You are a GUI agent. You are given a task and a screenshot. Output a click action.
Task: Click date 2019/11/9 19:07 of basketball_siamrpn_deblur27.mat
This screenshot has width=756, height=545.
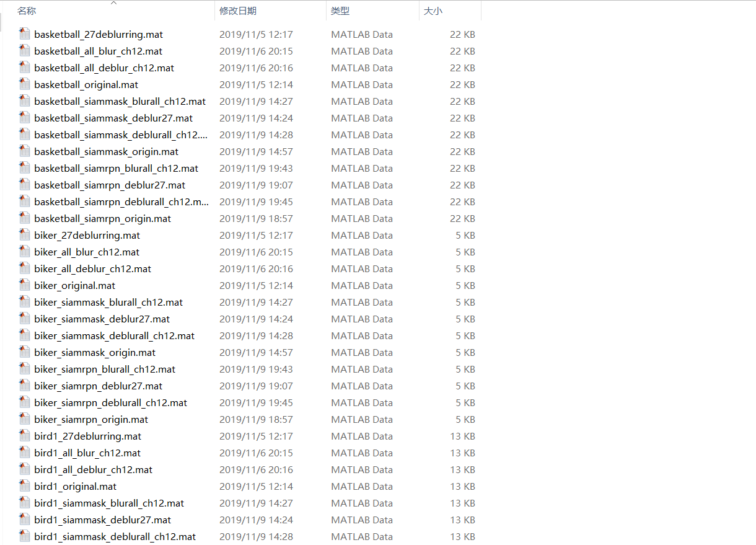point(256,185)
